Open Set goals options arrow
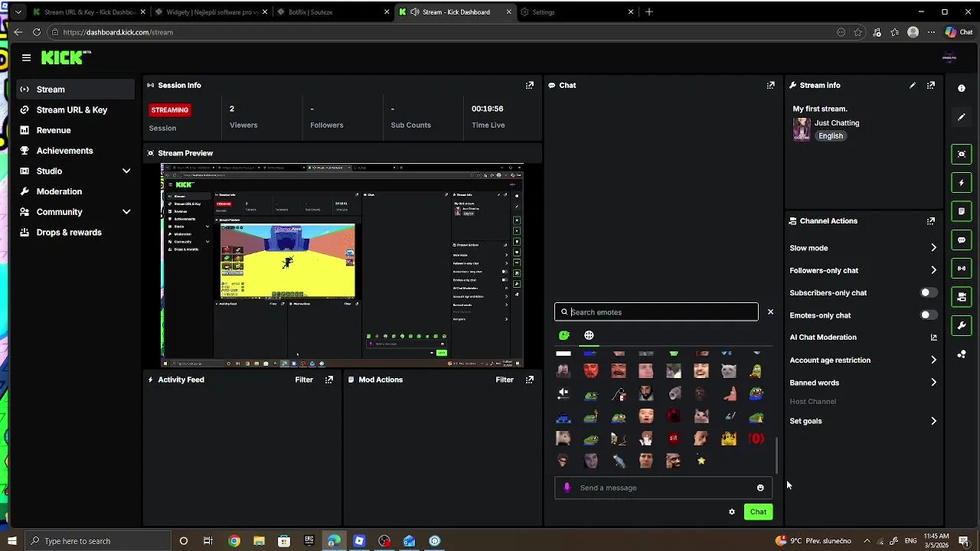Screen dimensions: 980x551 pos(933,421)
